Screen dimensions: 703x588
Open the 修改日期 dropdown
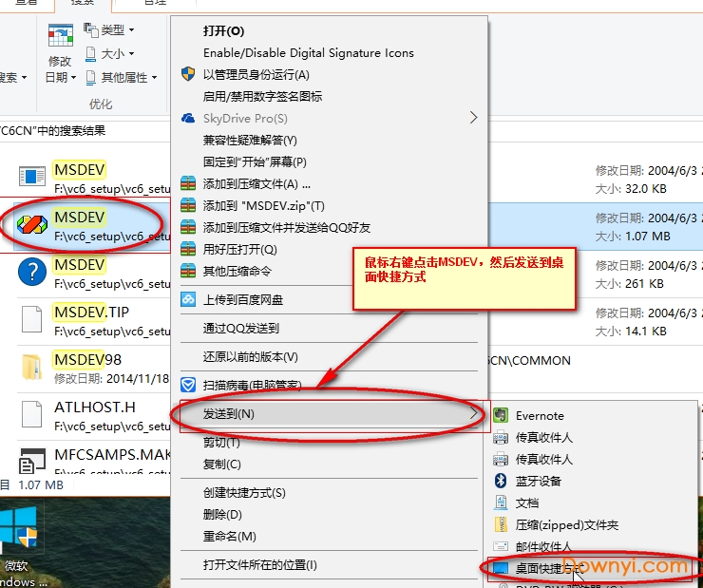[61, 69]
